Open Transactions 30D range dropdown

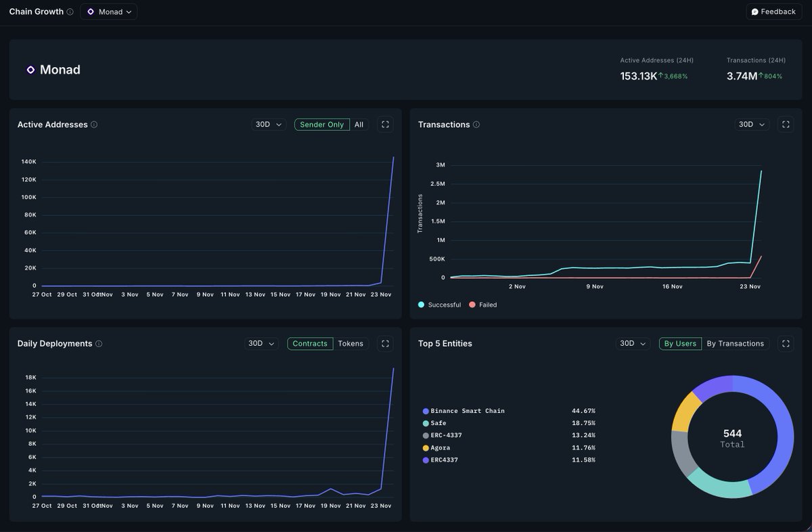(752, 125)
